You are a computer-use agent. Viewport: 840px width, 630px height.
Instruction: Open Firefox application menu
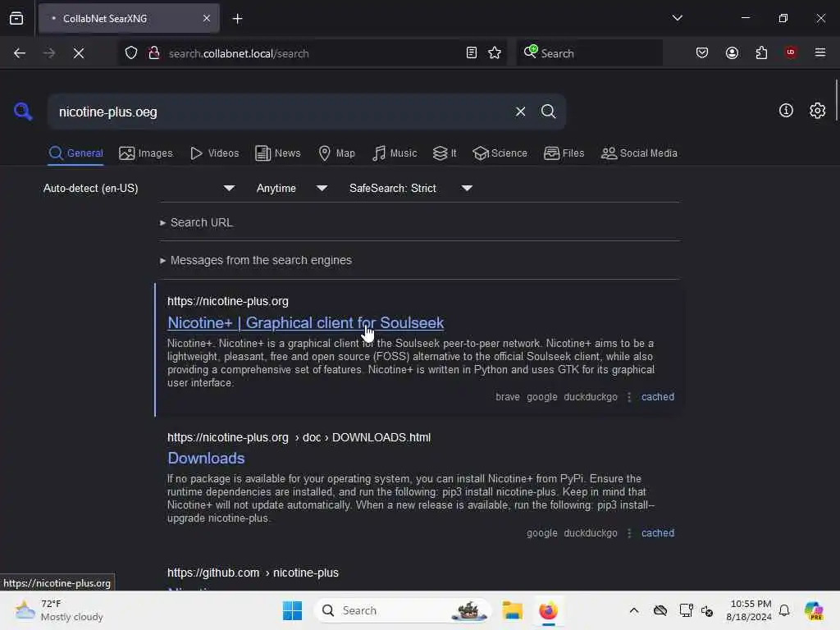[819, 52]
